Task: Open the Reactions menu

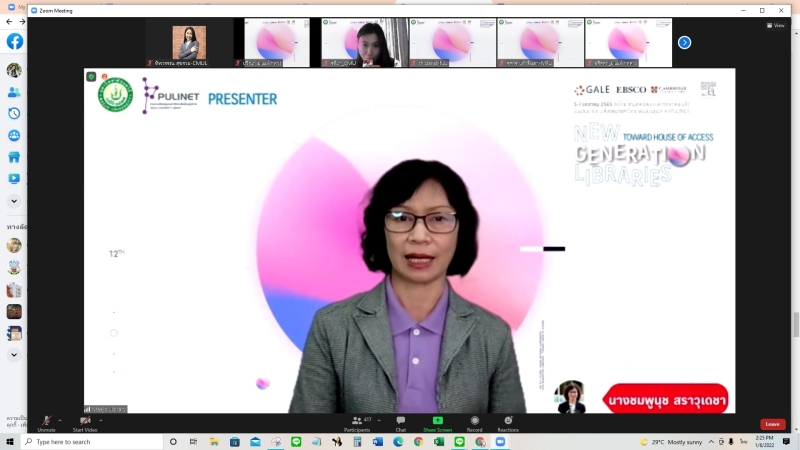Action: 508,421
